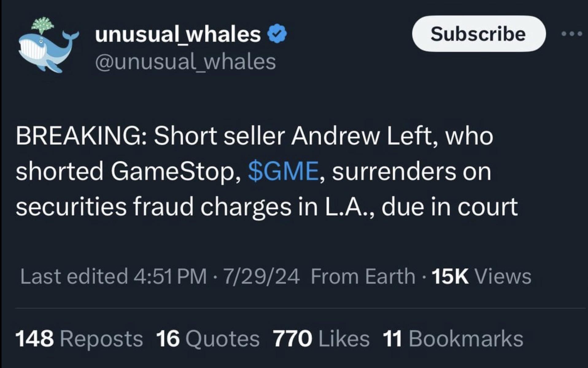588x368 pixels.
Task: Open the three-dot more options menu
Action: [x=571, y=34]
